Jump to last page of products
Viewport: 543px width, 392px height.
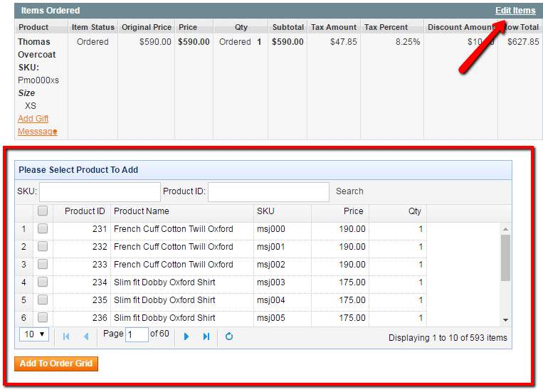[x=206, y=337]
